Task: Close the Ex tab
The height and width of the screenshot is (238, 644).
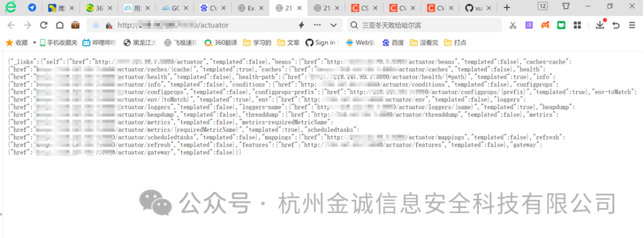Action: 261,8
